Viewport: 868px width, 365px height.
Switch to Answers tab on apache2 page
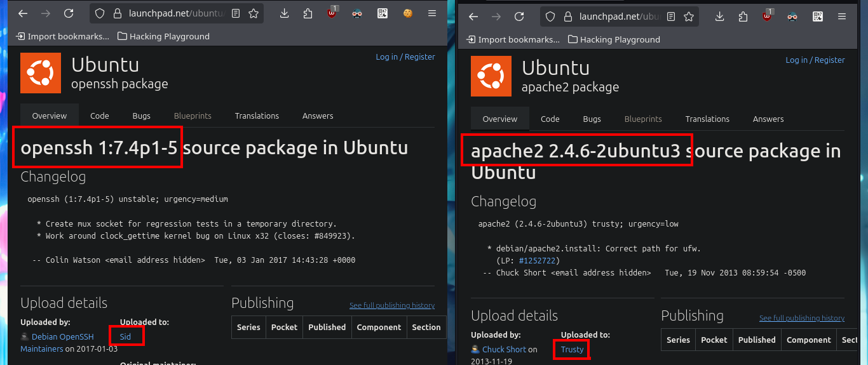768,119
